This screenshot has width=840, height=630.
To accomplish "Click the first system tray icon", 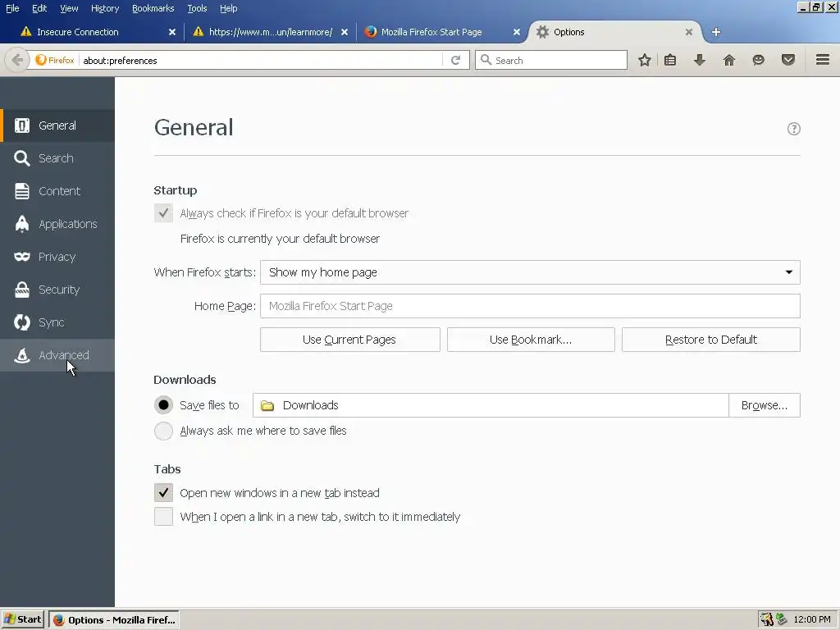I will pos(767,619).
